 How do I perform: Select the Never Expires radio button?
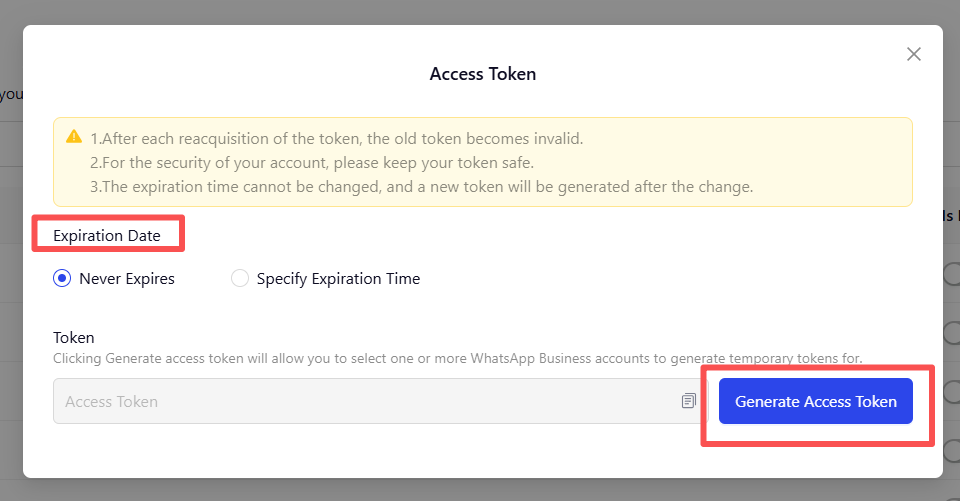click(x=62, y=278)
